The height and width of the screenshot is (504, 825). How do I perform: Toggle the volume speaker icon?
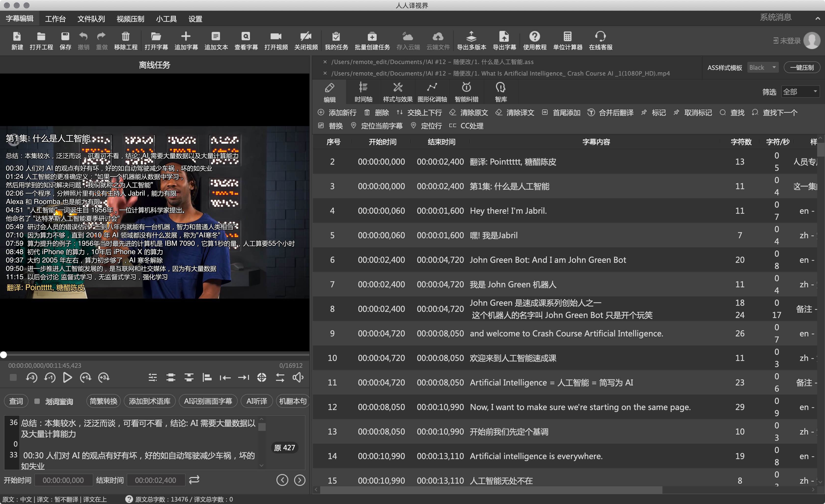click(298, 377)
